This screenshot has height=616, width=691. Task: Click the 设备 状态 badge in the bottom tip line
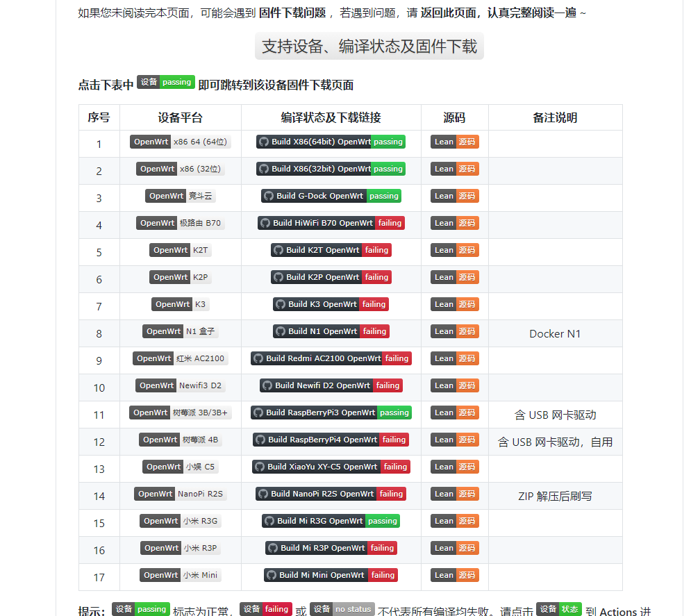(x=558, y=609)
